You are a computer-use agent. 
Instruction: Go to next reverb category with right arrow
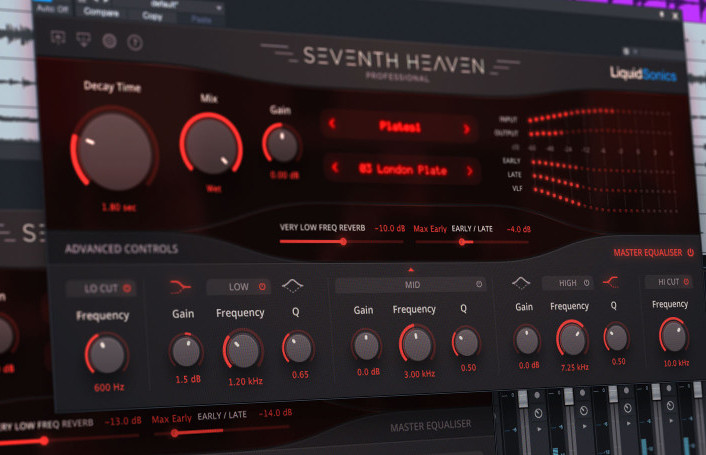click(466, 129)
